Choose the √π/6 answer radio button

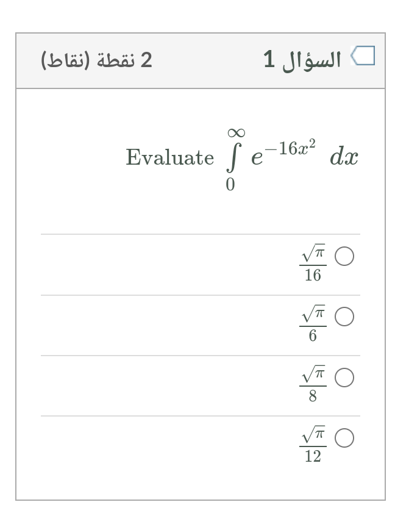tap(344, 317)
